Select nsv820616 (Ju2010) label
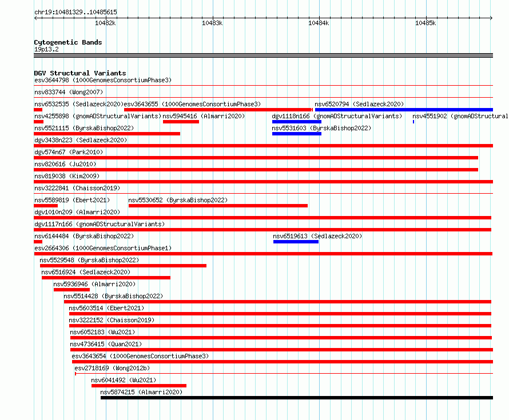Image resolution: width=509 pixels, height=420 pixels. point(65,164)
